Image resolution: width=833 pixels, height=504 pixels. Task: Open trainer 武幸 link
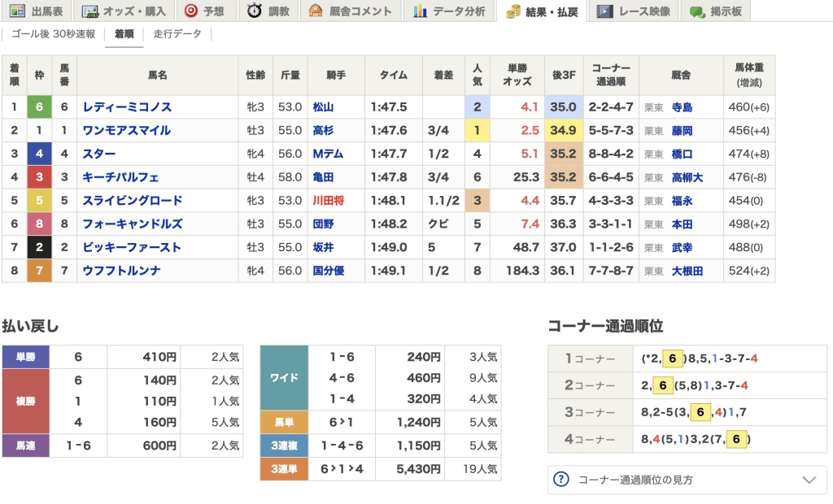pyautogui.click(x=683, y=247)
